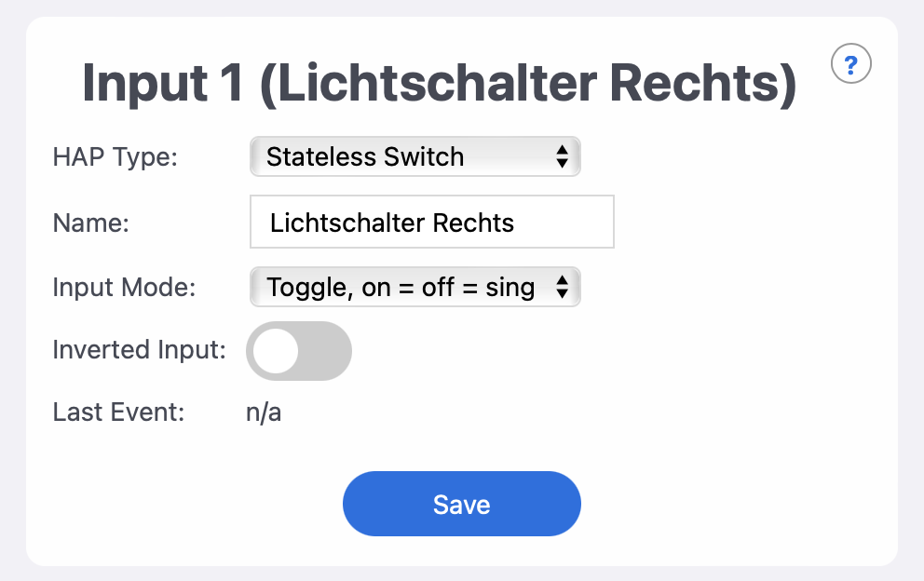Click the stepper arrows beside Input Mode

coord(563,287)
